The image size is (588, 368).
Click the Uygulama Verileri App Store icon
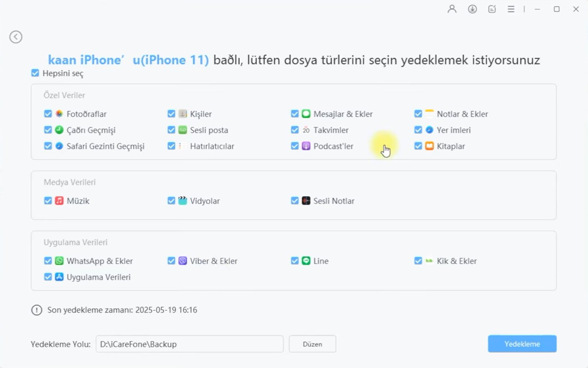(59, 277)
